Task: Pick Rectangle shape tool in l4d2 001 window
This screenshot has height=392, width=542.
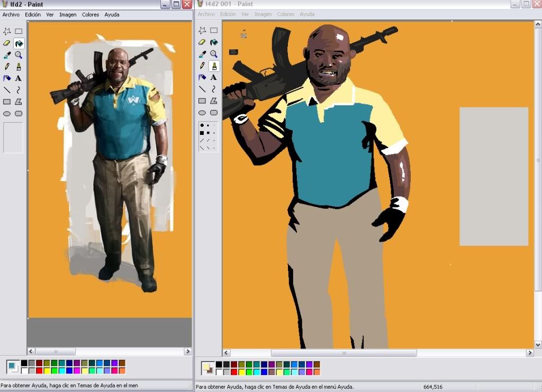Action: tap(202, 101)
